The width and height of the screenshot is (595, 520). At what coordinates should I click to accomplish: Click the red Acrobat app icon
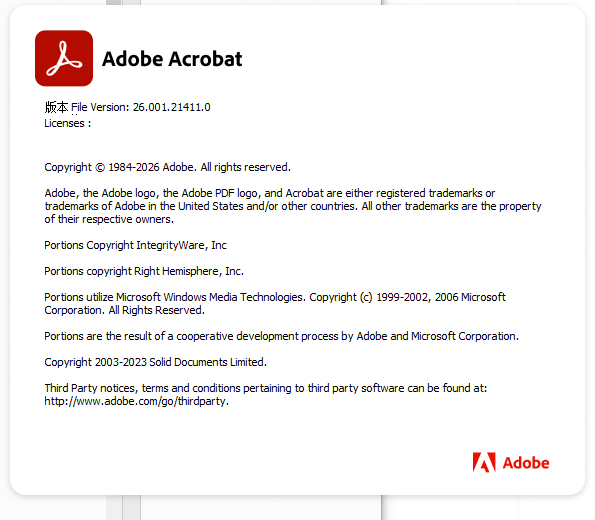pyautogui.click(x=64, y=58)
